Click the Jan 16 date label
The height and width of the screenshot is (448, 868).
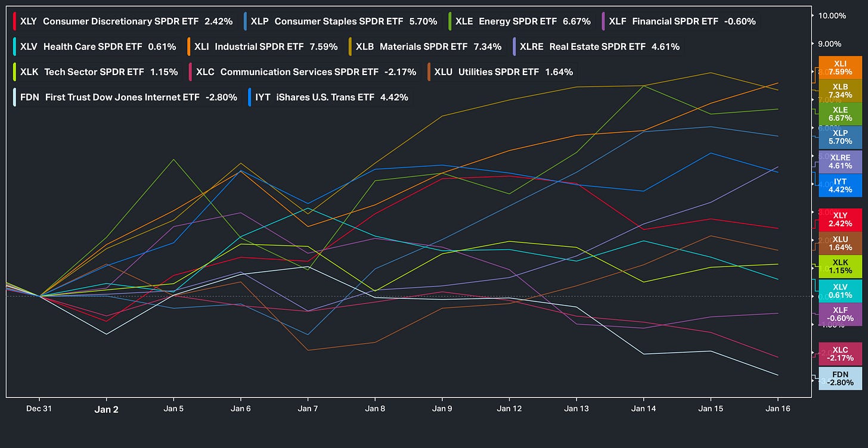coord(777,409)
